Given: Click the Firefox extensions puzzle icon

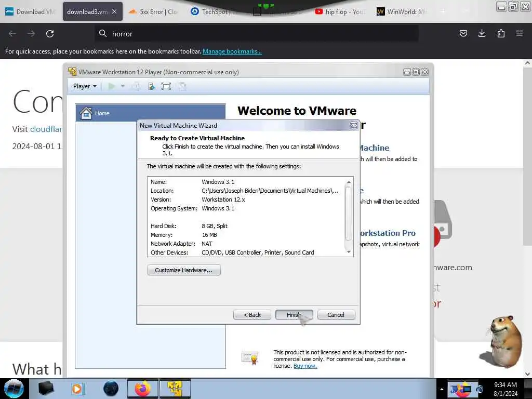Looking at the screenshot, I should pyautogui.click(x=501, y=33).
